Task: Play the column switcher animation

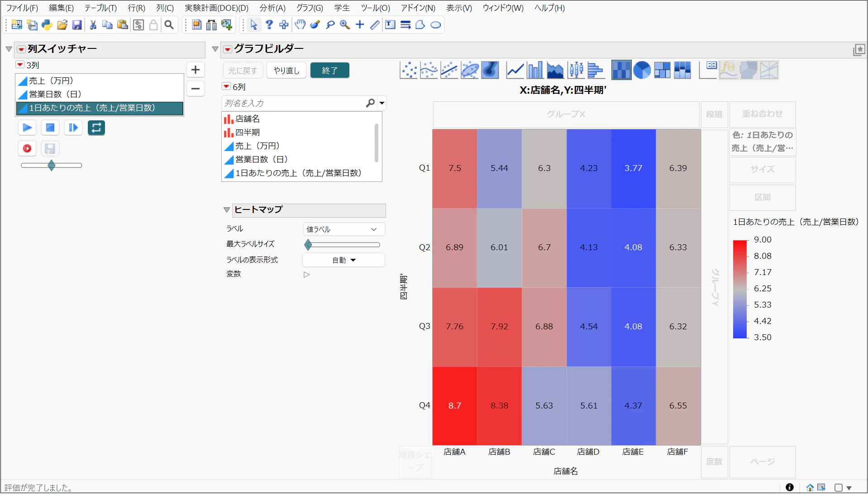Action: [27, 128]
